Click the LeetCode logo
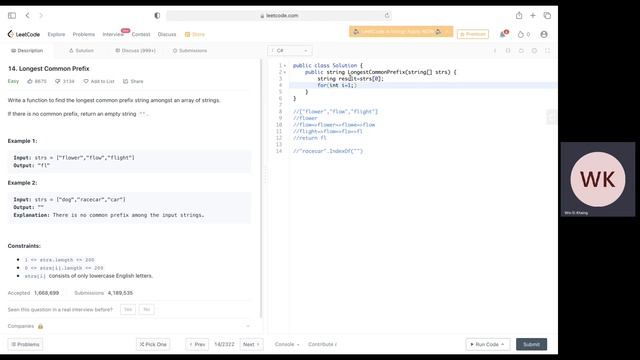The width and height of the screenshot is (640, 360). click(24, 34)
